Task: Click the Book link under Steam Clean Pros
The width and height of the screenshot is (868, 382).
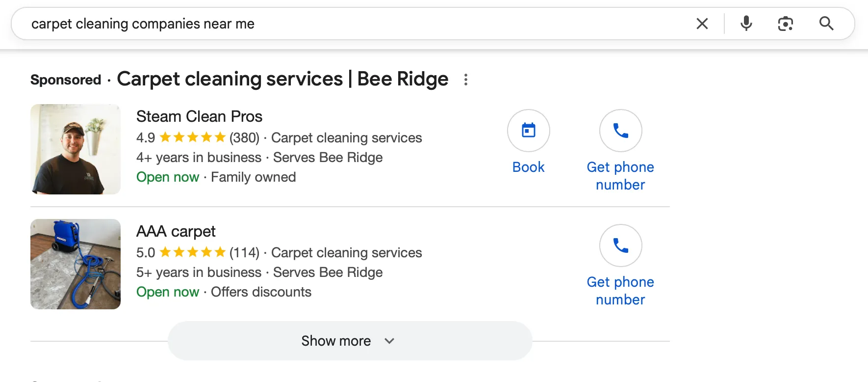Action: coord(528,167)
